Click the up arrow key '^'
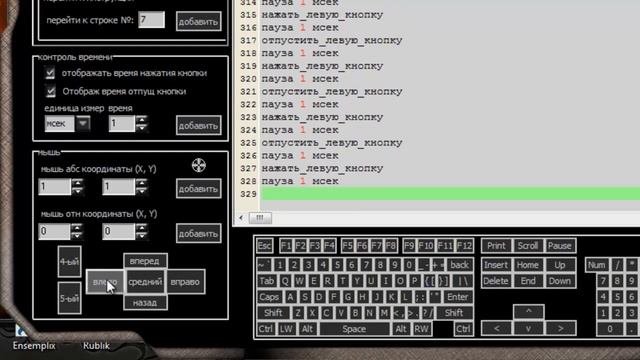This screenshot has height=360, width=640. tap(528, 311)
